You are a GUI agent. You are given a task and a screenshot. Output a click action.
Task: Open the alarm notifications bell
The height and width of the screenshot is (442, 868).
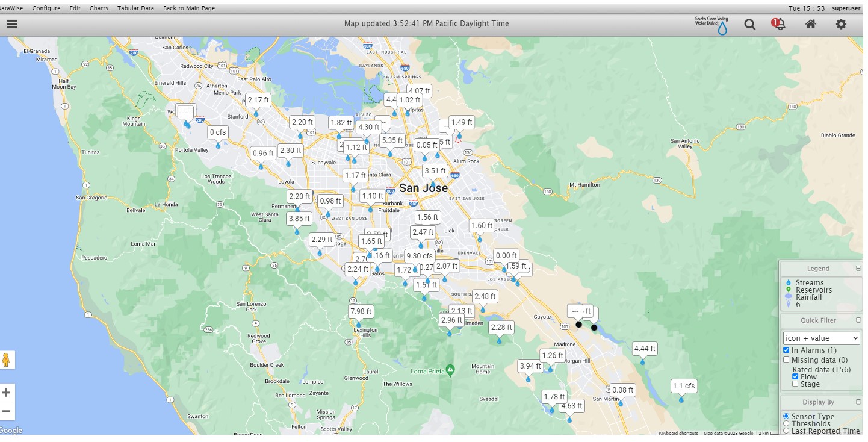(779, 24)
